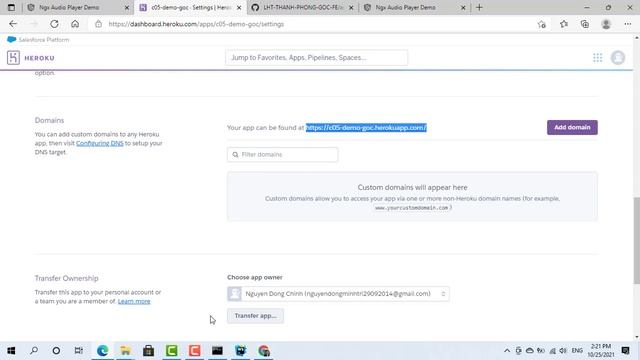640x360 pixels.
Task: Focus the Filter domains field
Action: [x=282, y=154]
